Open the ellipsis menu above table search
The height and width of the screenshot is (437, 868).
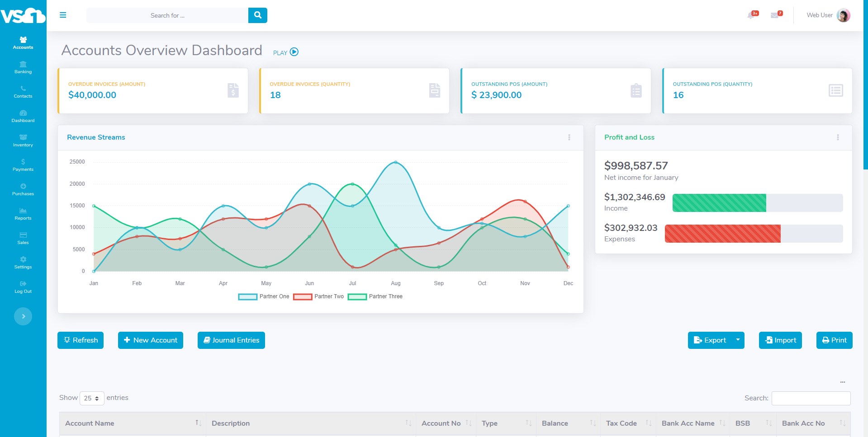(x=843, y=382)
